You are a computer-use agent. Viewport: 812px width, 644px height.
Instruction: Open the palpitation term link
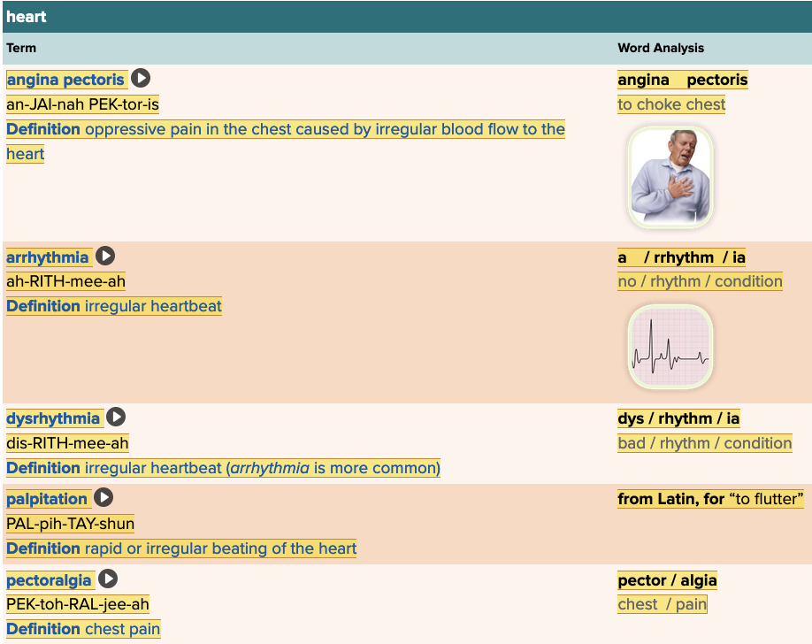point(47,499)
